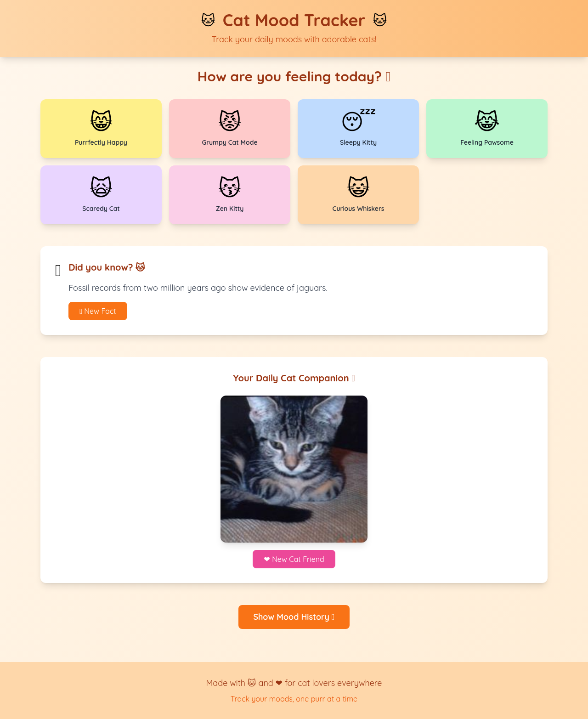Viewport: 588px width, 719px height.
Task: Click the Feeling Pawsome grinning cat icon
Action: 486,120
